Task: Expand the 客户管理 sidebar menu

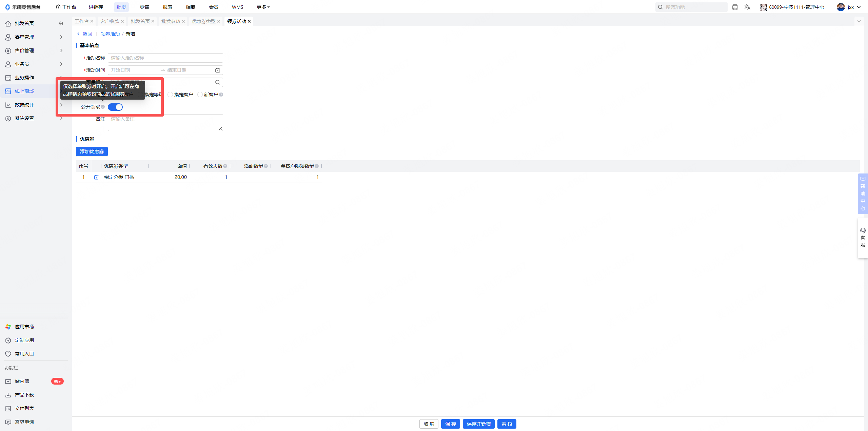Action: (x=34, y=37)
